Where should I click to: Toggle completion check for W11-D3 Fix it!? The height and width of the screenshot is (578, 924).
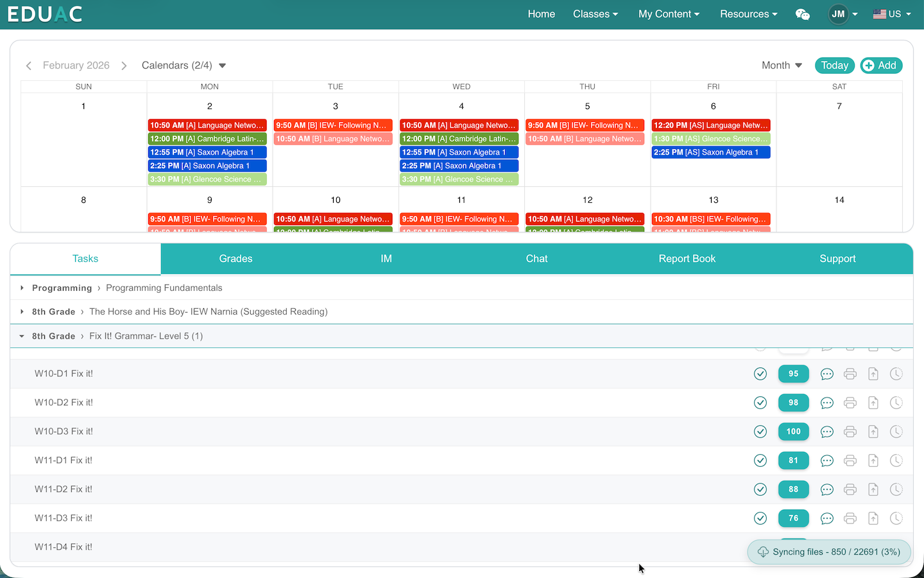point(760,518)
